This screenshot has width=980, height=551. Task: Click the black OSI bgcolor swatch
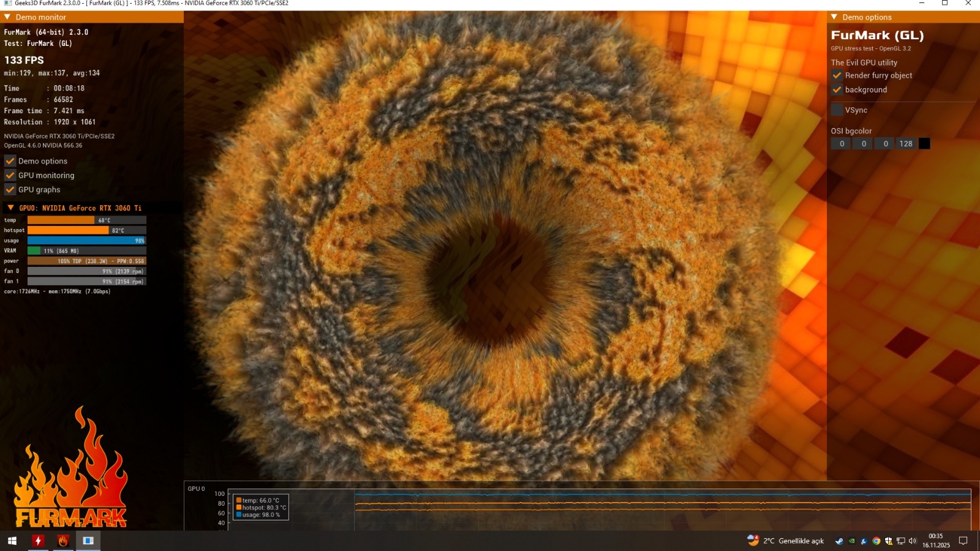tap(924, 143)
